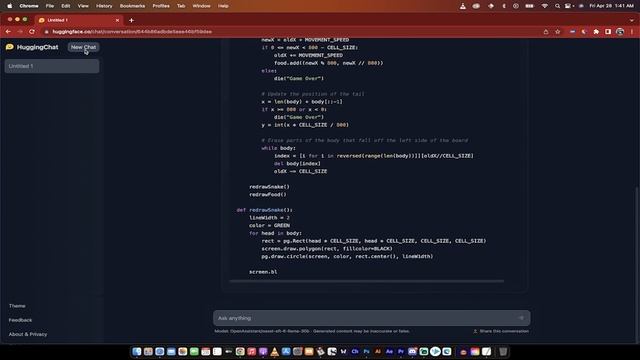Open Finder from the Dock
The width and height of the screenshot is (640, 360).
coord(137,351)
